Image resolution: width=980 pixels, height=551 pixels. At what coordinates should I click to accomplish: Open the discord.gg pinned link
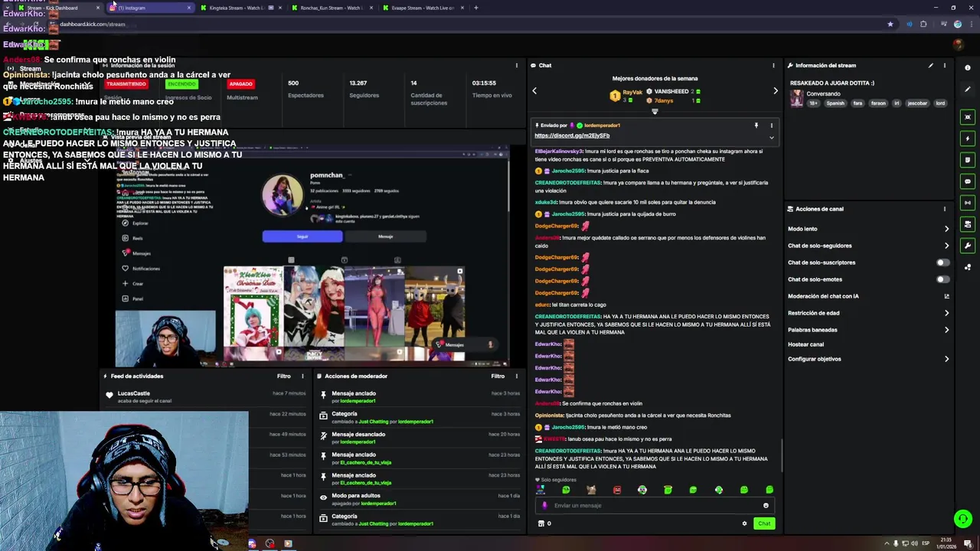click(572, 135)
